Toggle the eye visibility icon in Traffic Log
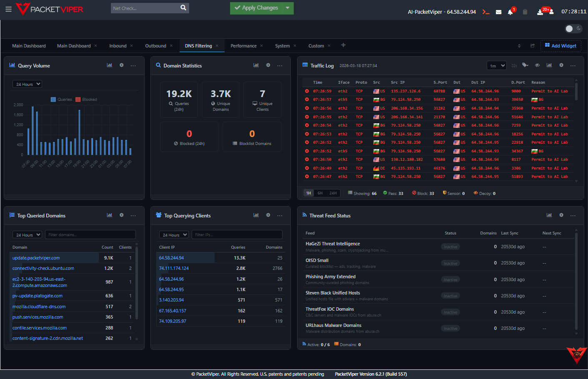The width and height of the screenshot is (588, 379). point(537,65)
